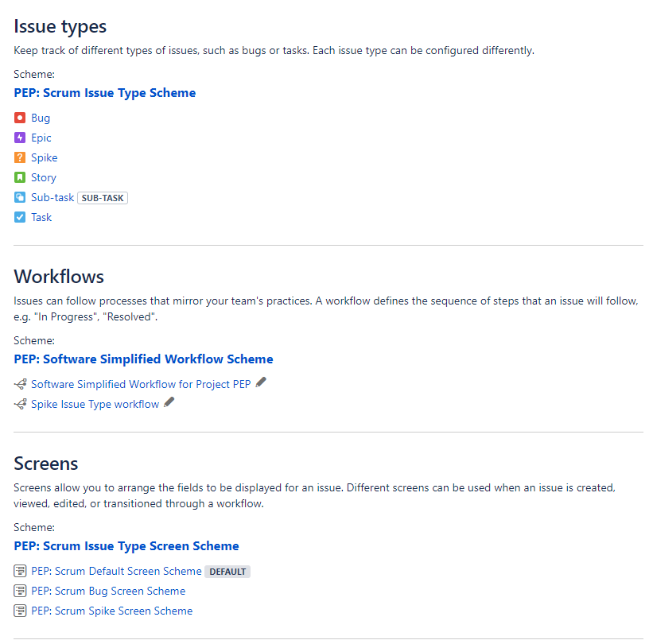Follow the Software Simplified Workflow for Project PEP link
Viewport: 653px width, 644px height.
click(x=142, y=384)
